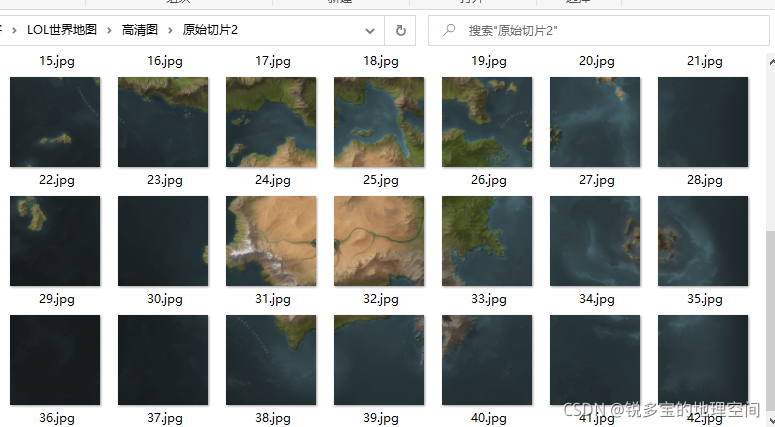Click the file name 19.jpg
The width and height of the screenshot is (775, 427).
(x=489, y=61)
